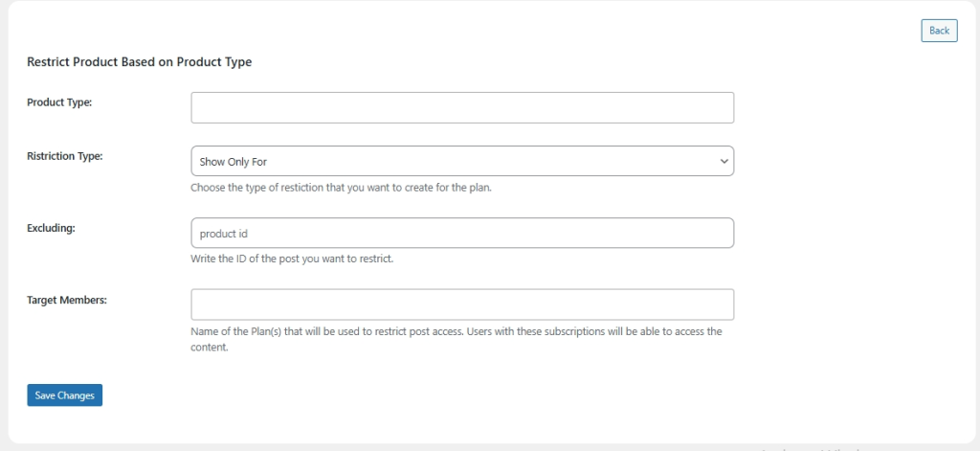
Task: Click the 'Restrict Product Based on Product Type' heading
Action: click(139, 62)
